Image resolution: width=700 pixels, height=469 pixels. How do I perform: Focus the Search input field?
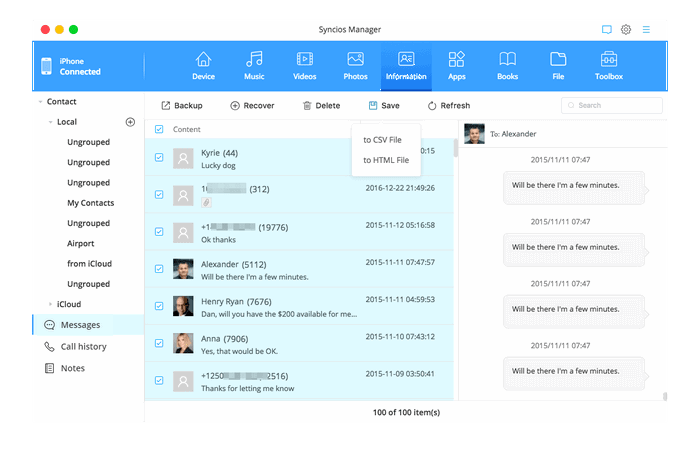(x=615, y=105)
